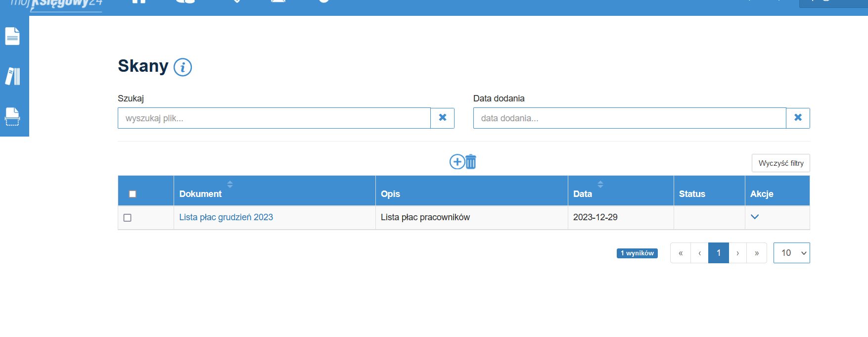This screenshot has height=337, width=868.
Task: Jump to the last page button
Action: click(x=757, y=253)
